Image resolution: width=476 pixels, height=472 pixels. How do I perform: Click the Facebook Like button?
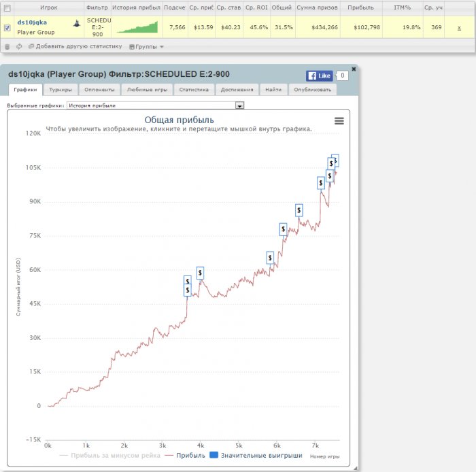point(320,76)
